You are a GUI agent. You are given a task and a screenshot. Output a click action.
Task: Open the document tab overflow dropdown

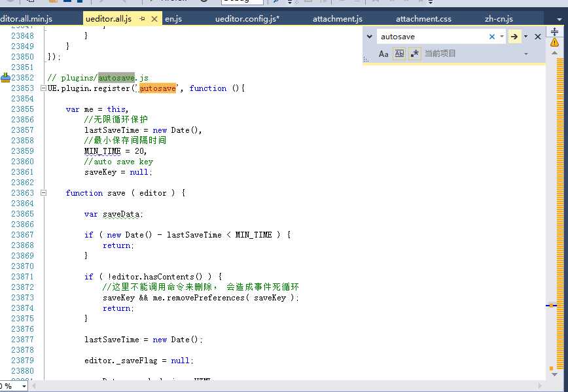tap(559, 19)
